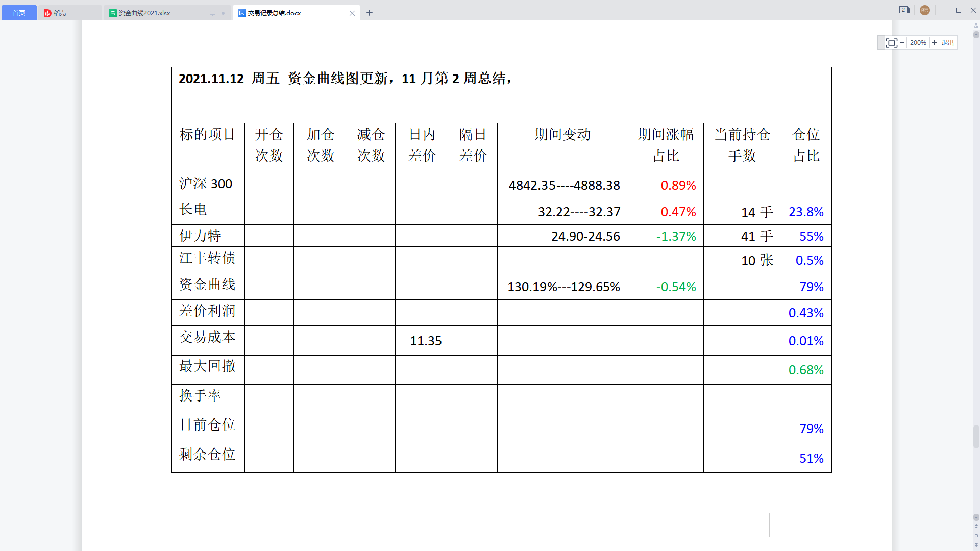Zoom out with the minus button
The width and height of the screenshot is (980, 551).
tap(902, 43)
